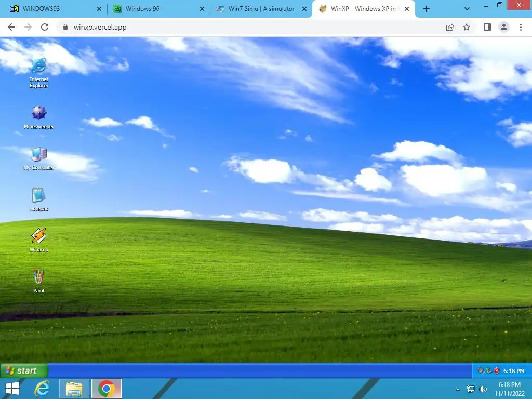Restore down the Chrome window
532x399 pixels.
pyautogui.click(x=499, y=5)
